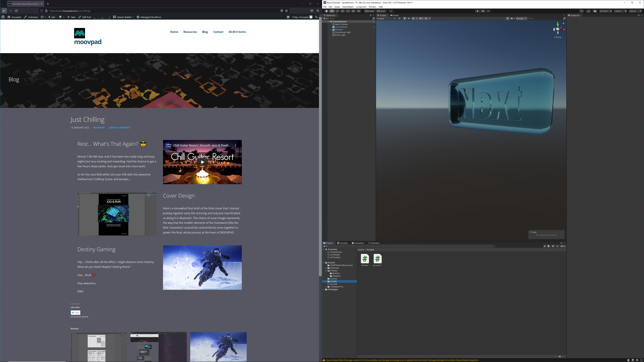
Task: Click Edit Post in WordPress bar
Action: 85,17
